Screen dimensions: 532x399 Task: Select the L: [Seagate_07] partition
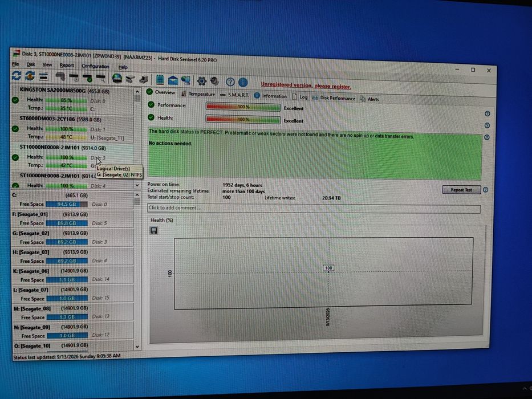tap(72, 294)
